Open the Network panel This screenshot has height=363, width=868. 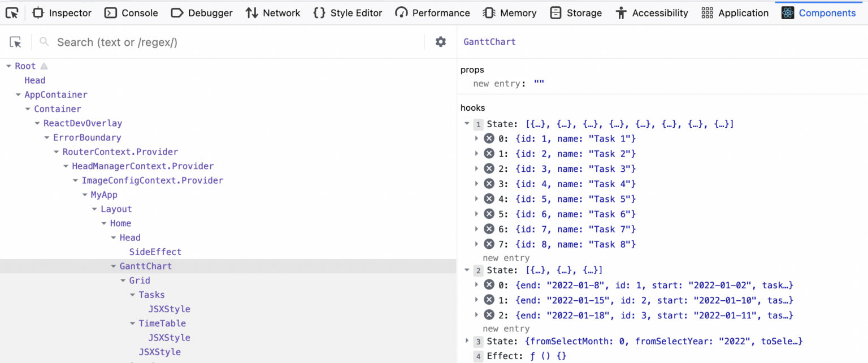273,12
